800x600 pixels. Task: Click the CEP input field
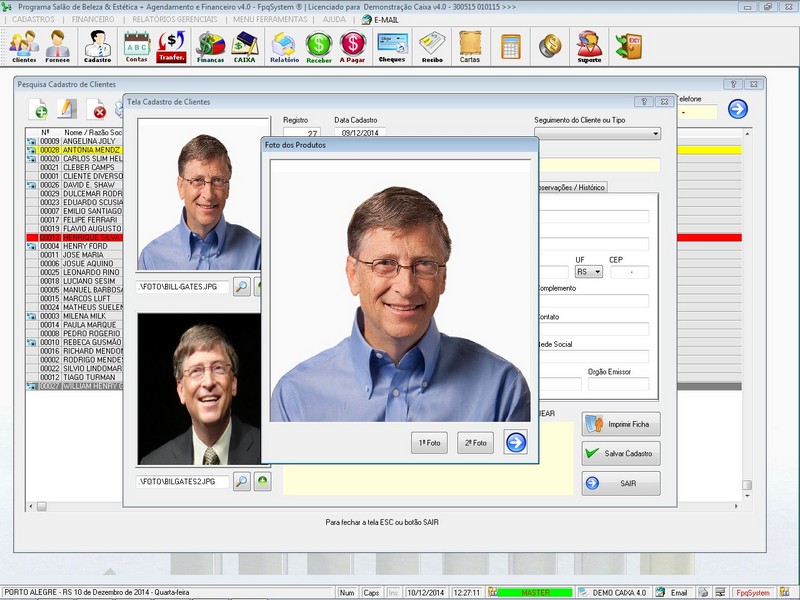[629, 272]
